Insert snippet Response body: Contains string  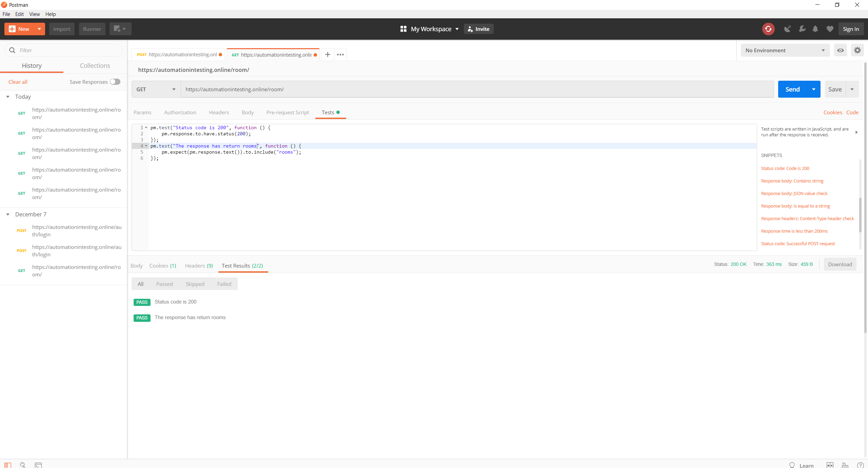coord(792,181)
